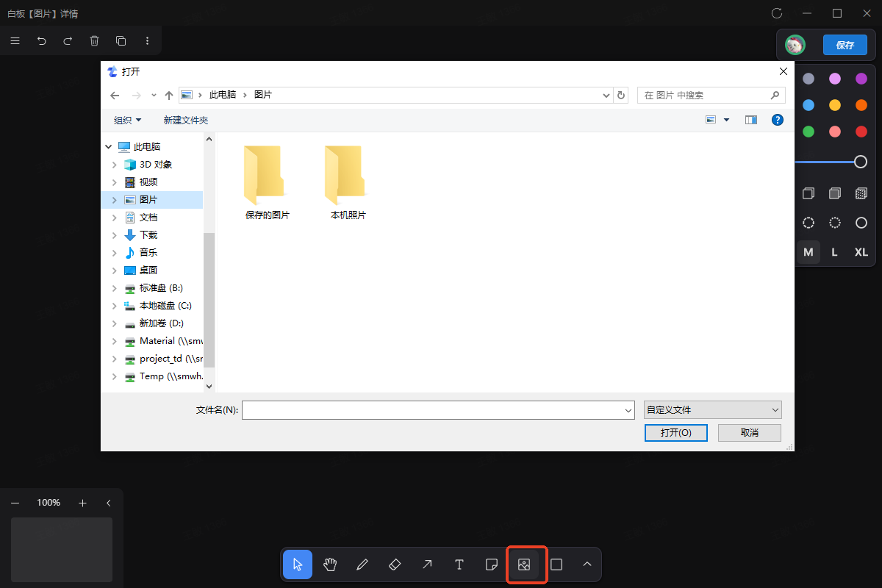The height and width of the screenshot is (588, 882).
Task: Select the text tool
Action: tap(459, 564)
